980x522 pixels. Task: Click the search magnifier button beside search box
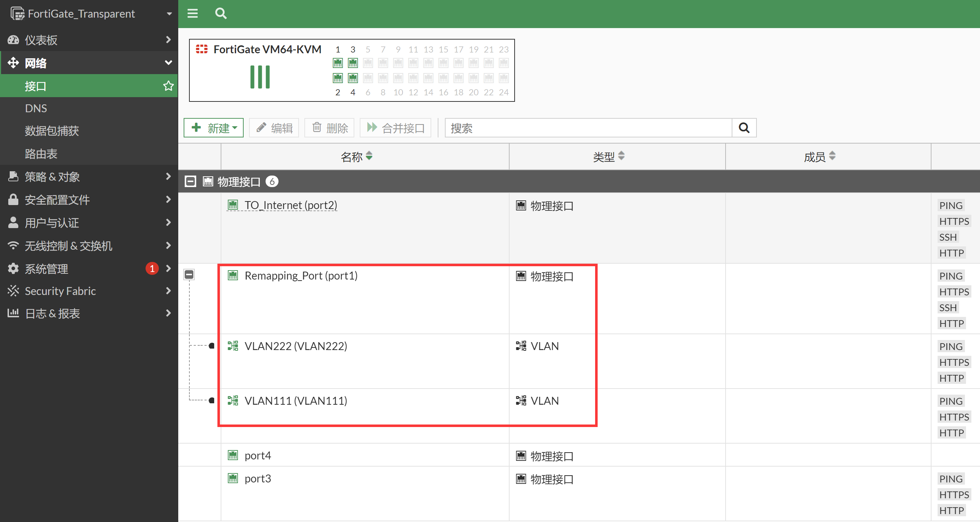[744, 128]
